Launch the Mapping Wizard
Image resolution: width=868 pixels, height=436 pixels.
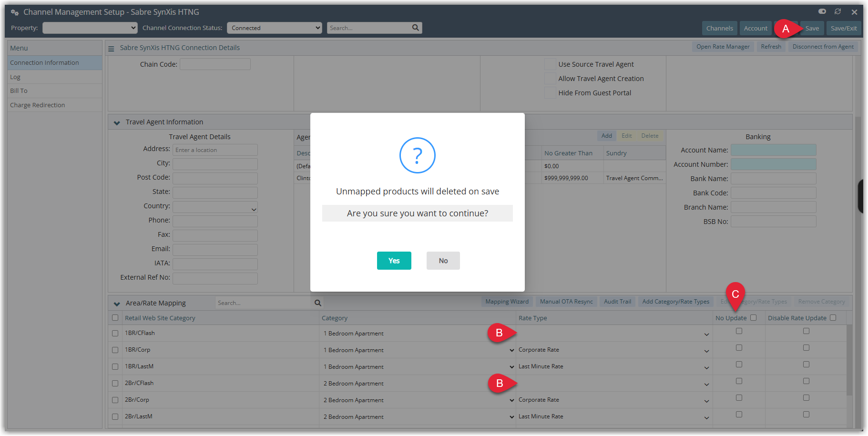(507, 302)
